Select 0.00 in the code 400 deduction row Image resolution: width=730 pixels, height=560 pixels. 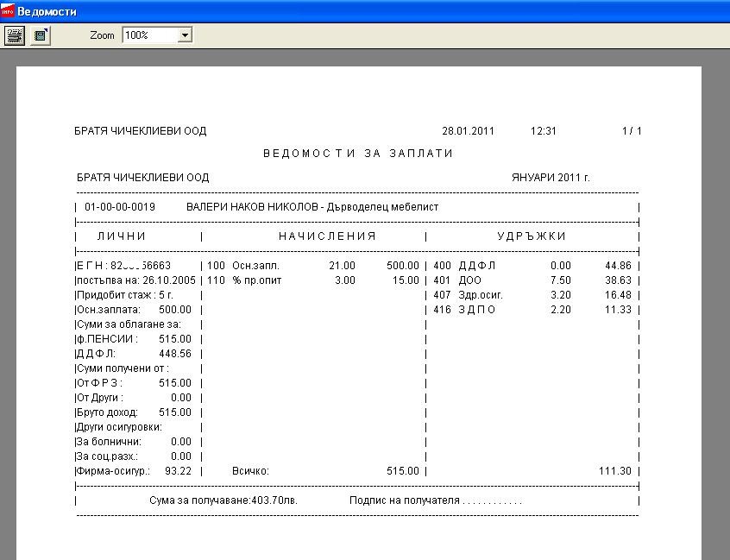561,266
